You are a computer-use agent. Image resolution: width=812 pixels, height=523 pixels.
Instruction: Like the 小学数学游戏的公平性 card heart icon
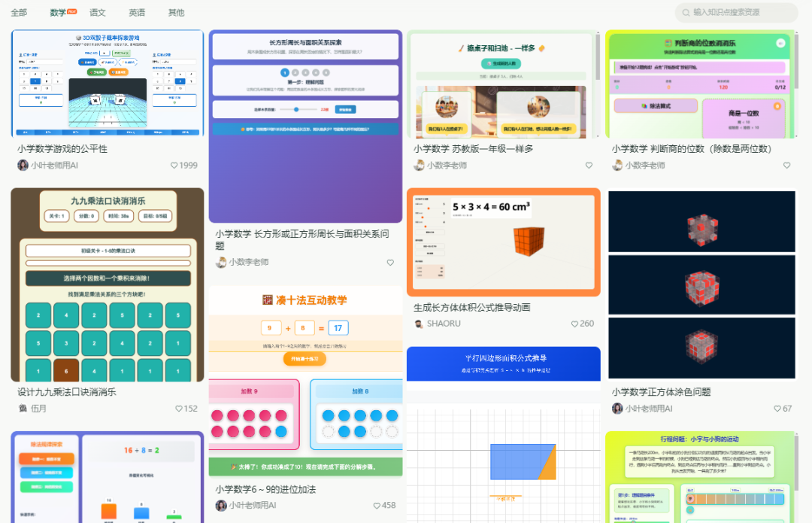click(174, 166)
